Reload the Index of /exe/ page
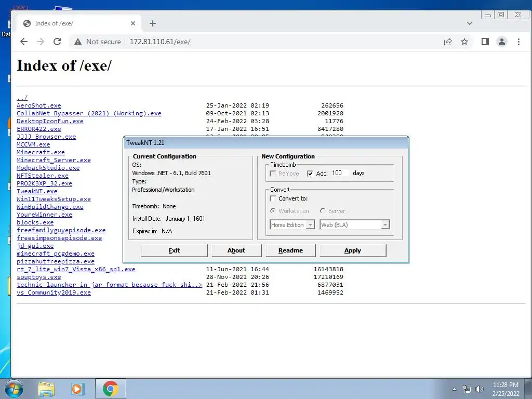Screen dimensions: 532x399 [57, 42]
